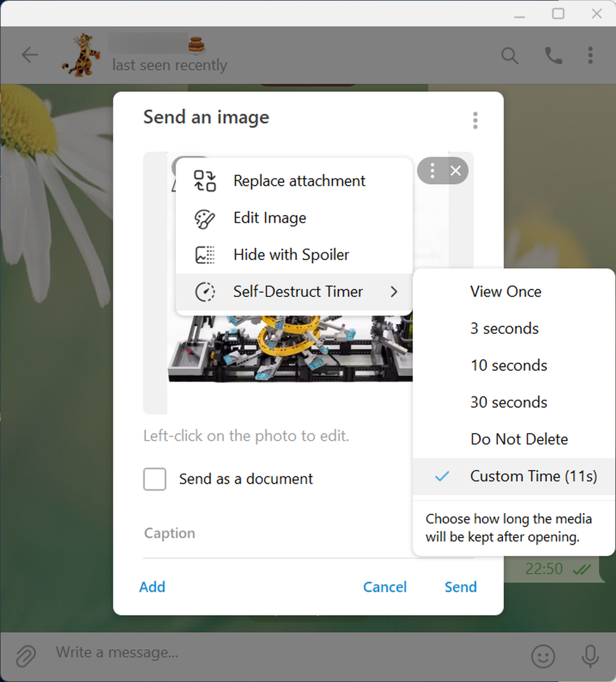
Task: Record a voice message with microphone
Action: 590,656
